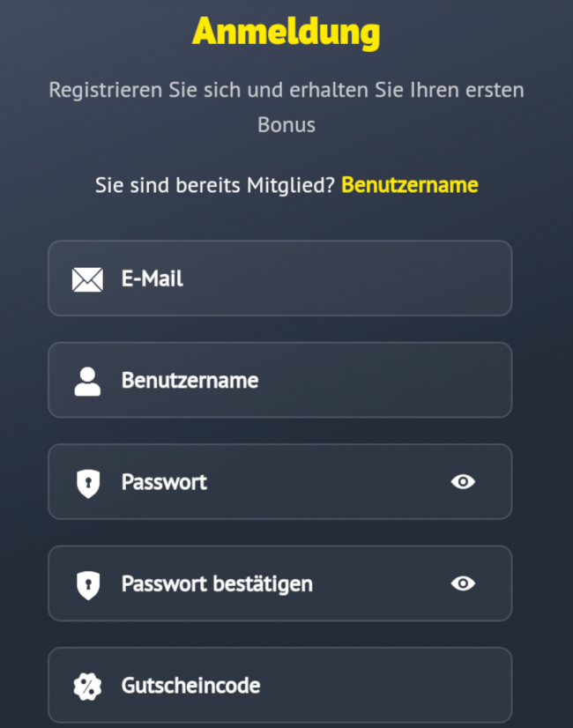Click the 'Registrieren Sie sich' subtitle text
The image size is (573, 728).
286,90
